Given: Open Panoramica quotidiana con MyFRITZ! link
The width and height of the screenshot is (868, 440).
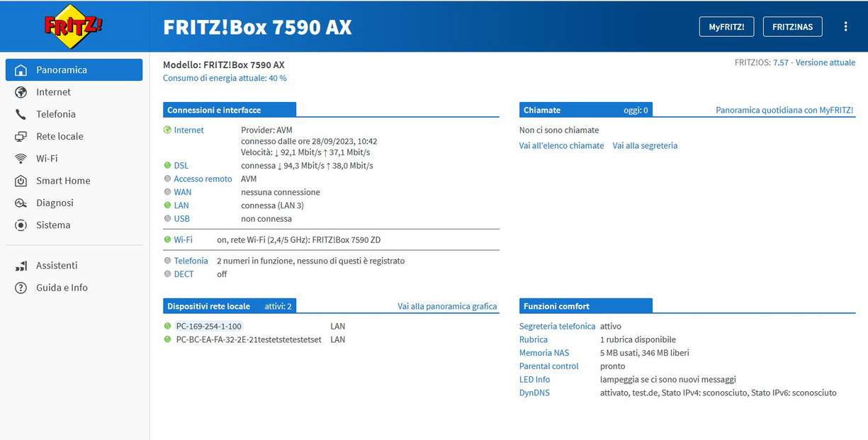Looking at the screenshot, I should click(x=784, y=111).
